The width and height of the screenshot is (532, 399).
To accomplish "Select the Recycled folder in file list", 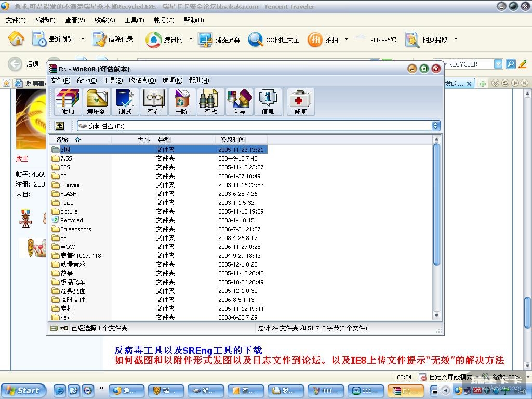I will point(71,220).
